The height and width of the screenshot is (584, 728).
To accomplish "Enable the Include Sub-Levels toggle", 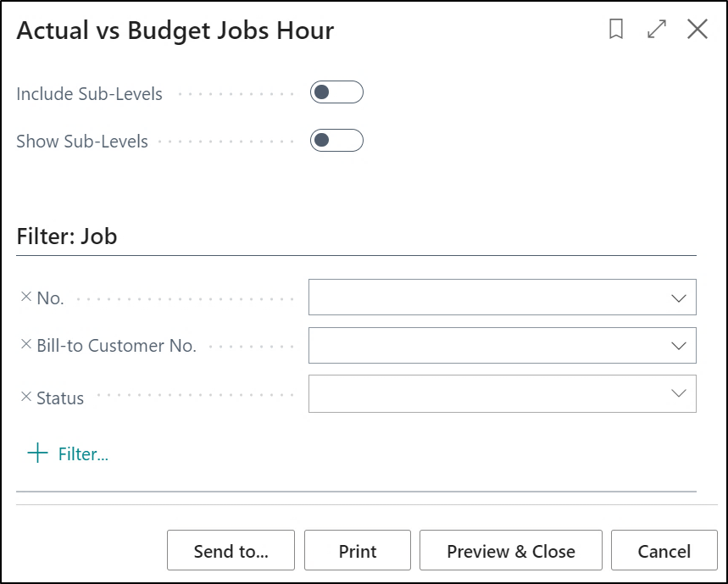I will (x=336, y=92).
